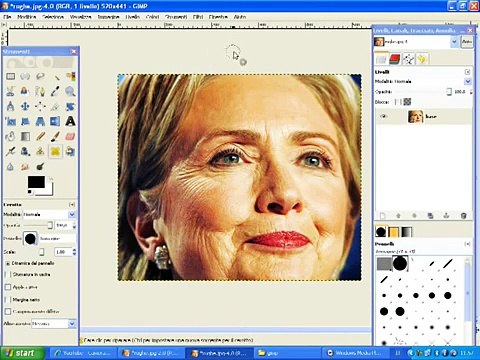Select the Scale tool
This screenshot has width=480, height=360.
(11, 121)
